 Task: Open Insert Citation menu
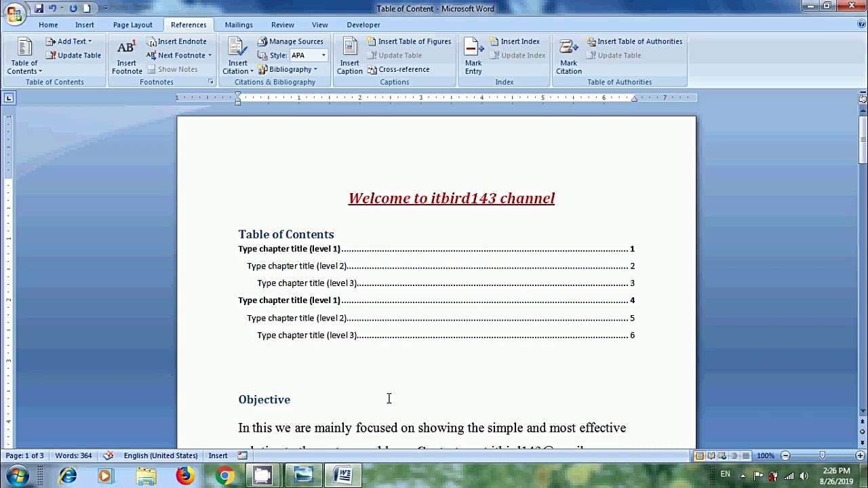(238, 56)
